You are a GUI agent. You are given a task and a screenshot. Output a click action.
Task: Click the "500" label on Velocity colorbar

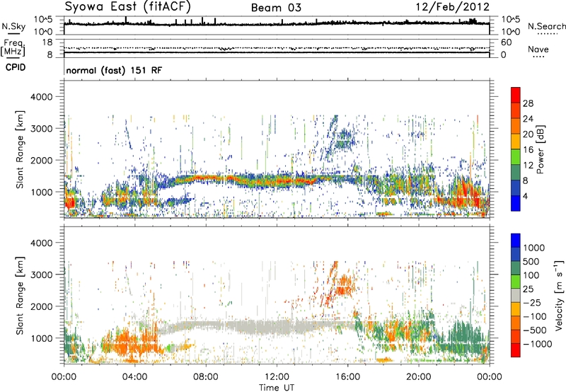[531, 262]
